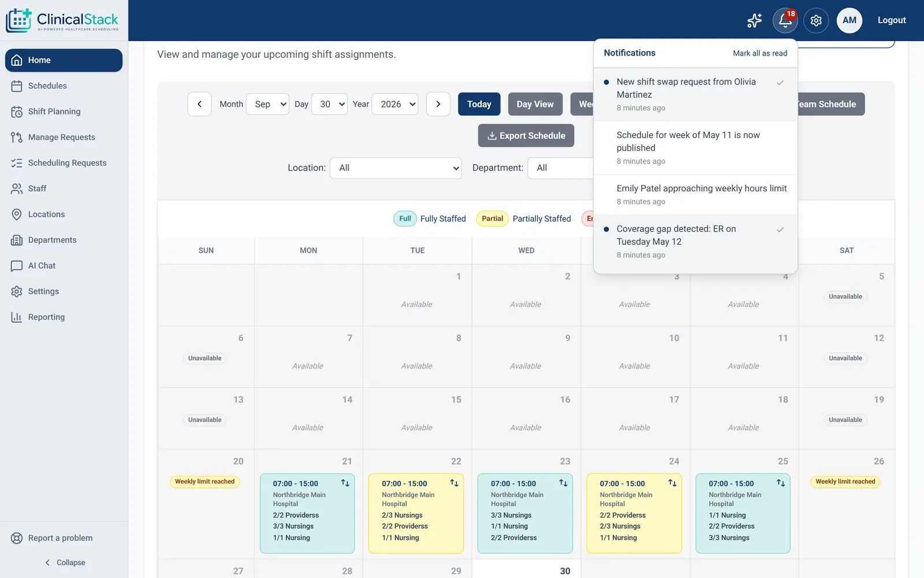Expand the Day dropdown showing 30
The image size is (924, 578).
330,104
